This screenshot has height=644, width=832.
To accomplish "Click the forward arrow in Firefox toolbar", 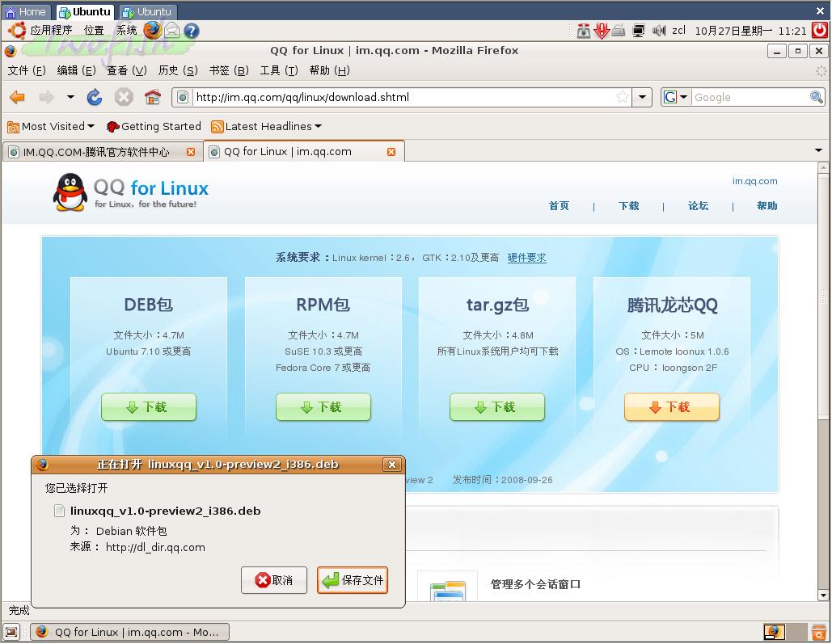I will coord(47,97).
